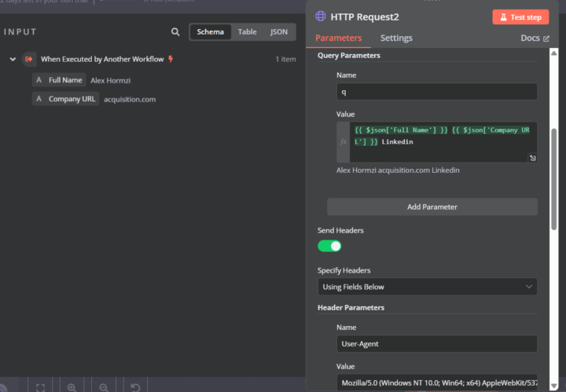Disable the Send Headers toggle
Screen dimensions: 566x392
329,246
